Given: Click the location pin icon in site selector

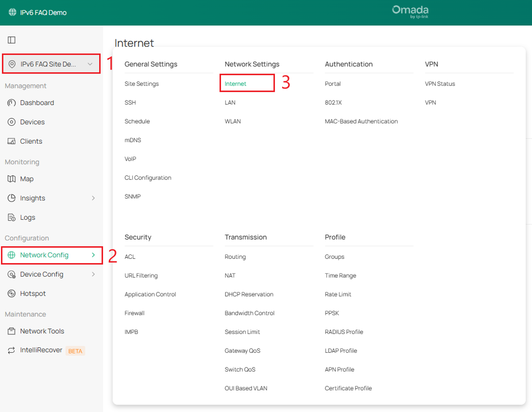Looking at the screenshot, I should pos(12,64).
